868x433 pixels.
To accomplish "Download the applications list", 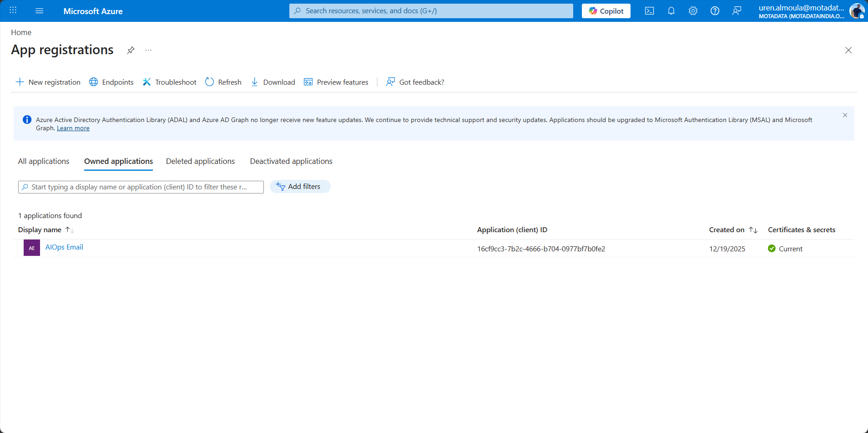I will coord(273,82).
